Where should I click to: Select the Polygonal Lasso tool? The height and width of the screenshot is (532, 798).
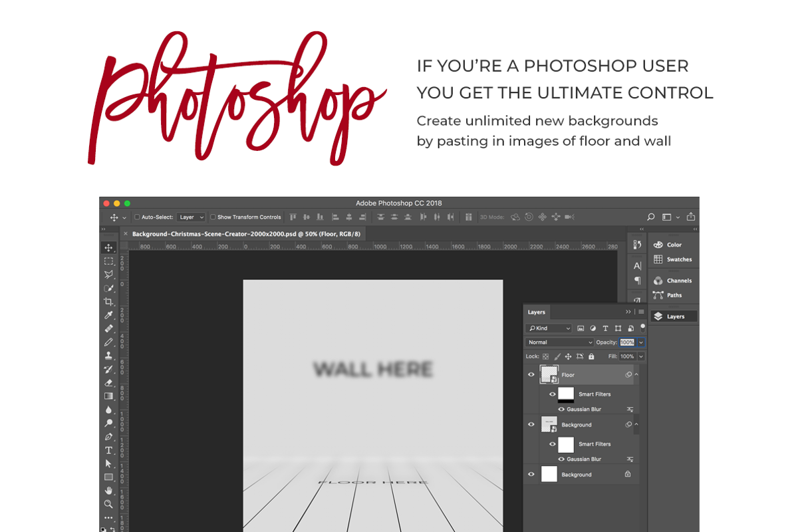point(108,275)
